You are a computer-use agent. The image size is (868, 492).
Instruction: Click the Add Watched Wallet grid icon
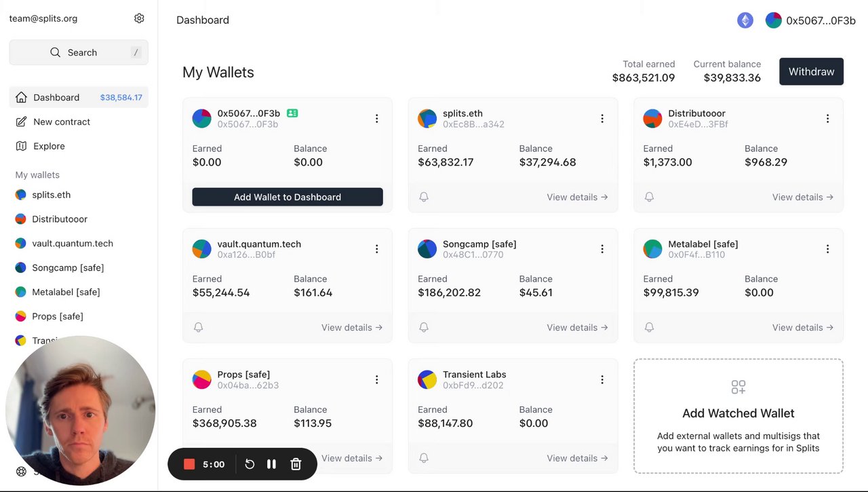(738, 387)
